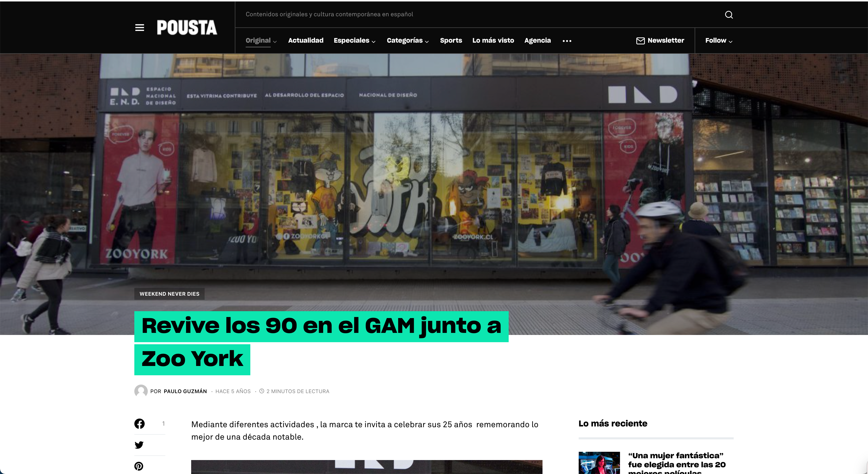Select Lo más visto menu item
The height and width of the screenshot is (474, 868).
click(493, 41)
